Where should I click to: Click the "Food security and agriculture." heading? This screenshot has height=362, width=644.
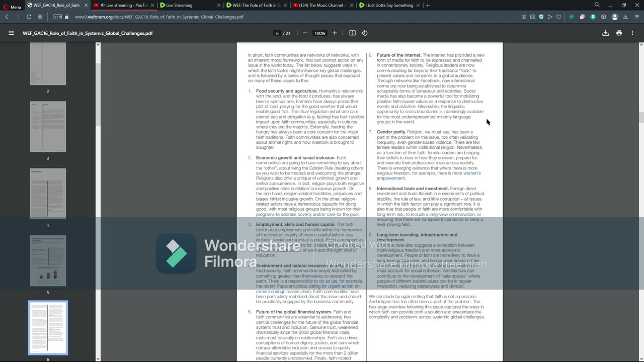coord(287,91)
